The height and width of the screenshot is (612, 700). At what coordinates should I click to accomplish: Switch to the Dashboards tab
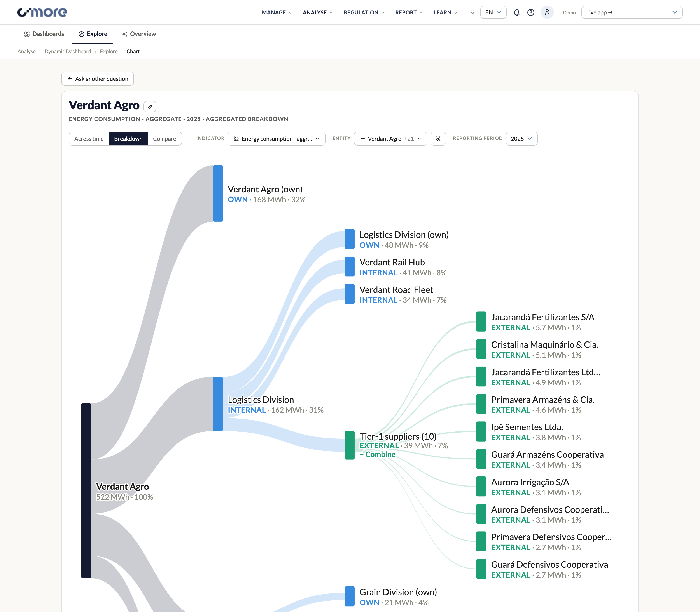pos(44,34)
